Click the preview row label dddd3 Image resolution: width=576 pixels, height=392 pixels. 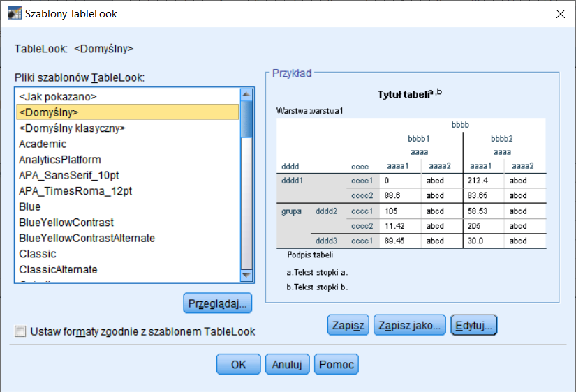(326, 241)
